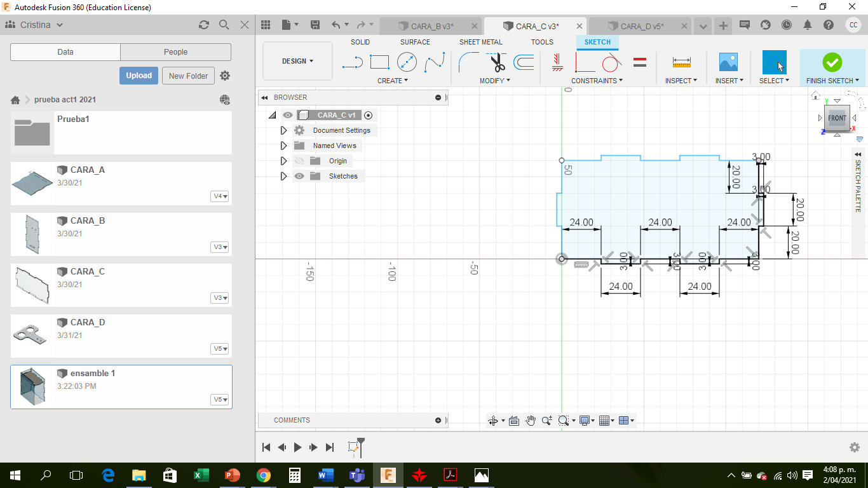Open the CONSTRAINTS dropdown menu
This screenshot has height=488, width=868.
tap(597, 81)
